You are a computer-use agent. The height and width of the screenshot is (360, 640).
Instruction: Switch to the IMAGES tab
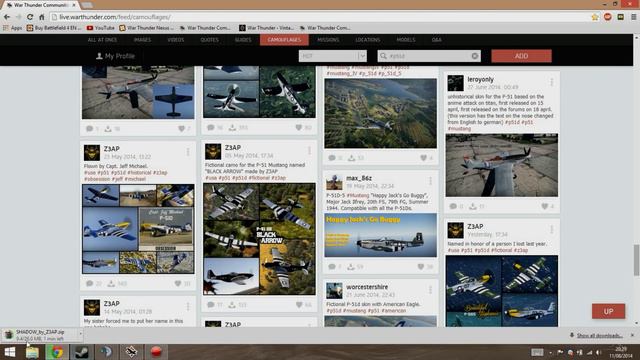pos(142,40)
